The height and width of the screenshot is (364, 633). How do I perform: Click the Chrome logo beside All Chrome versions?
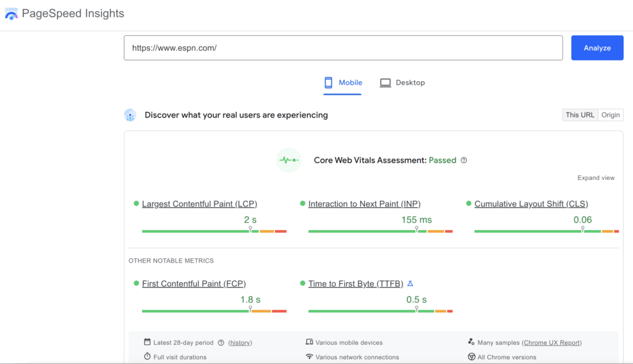point(470,357)
